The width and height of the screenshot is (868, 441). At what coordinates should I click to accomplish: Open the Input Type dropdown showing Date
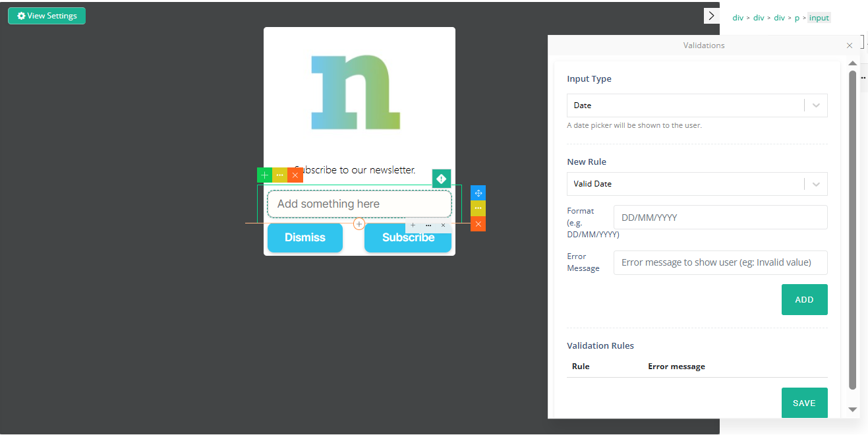697,105
